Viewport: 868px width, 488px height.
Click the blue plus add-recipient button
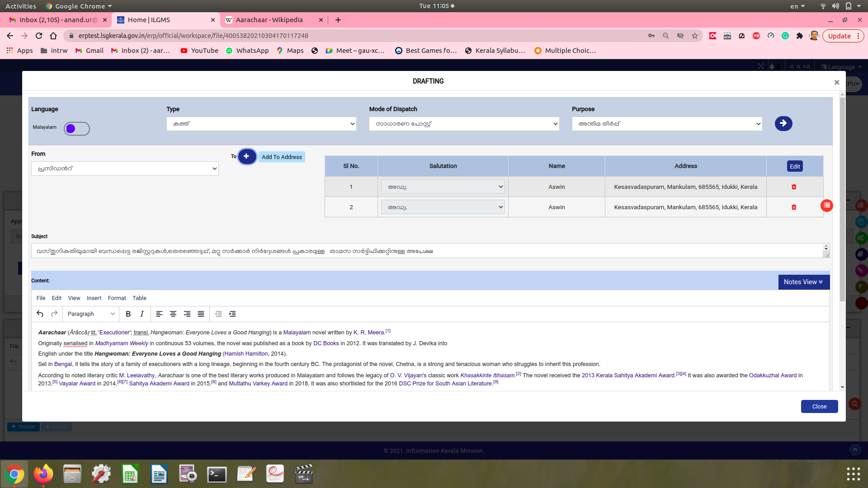246,156
